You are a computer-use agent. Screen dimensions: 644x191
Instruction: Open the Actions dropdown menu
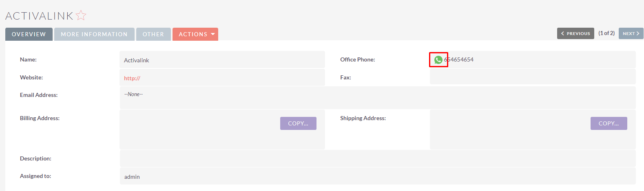click(x=195, y=34)
